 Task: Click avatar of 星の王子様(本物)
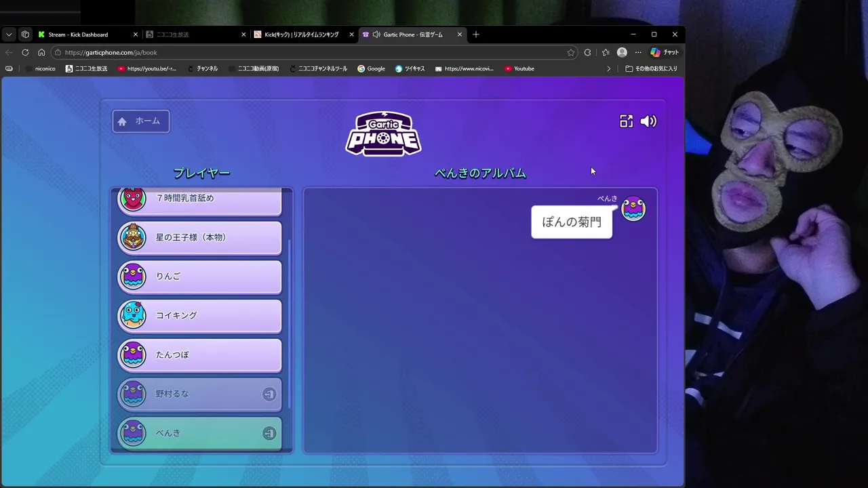point(133,237)
